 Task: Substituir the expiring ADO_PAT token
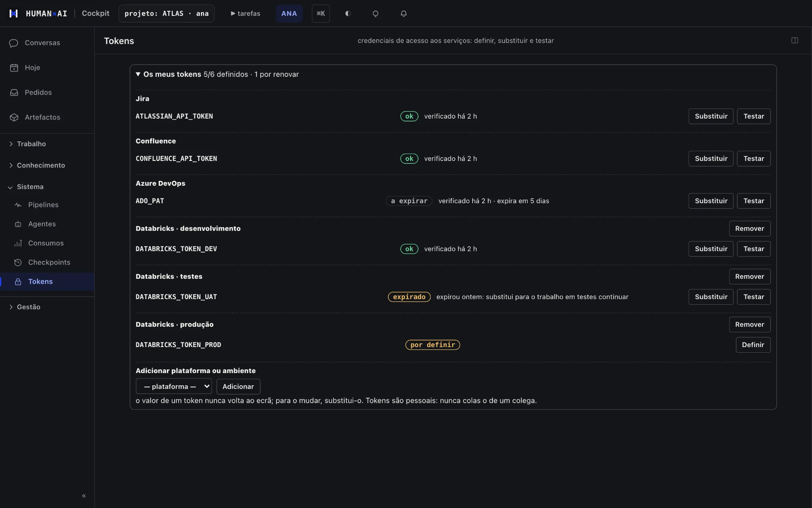[x=711, y=201]
